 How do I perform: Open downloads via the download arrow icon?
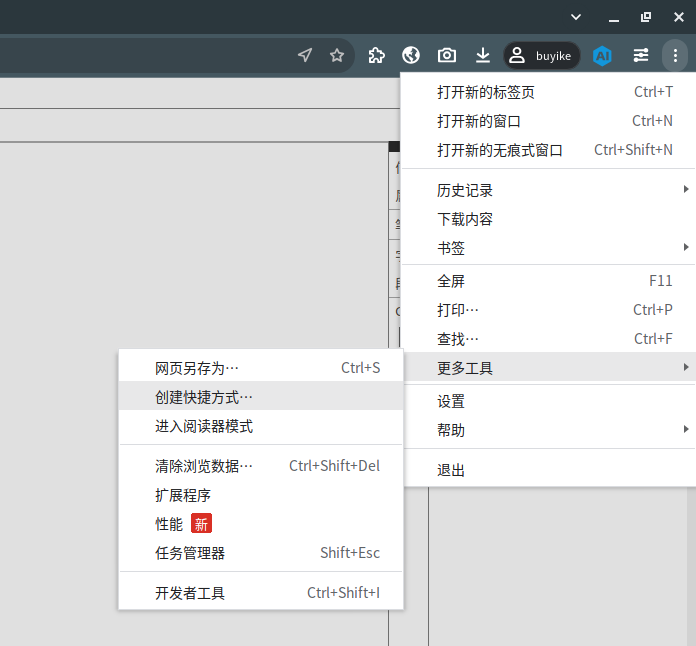pos(483,55)
